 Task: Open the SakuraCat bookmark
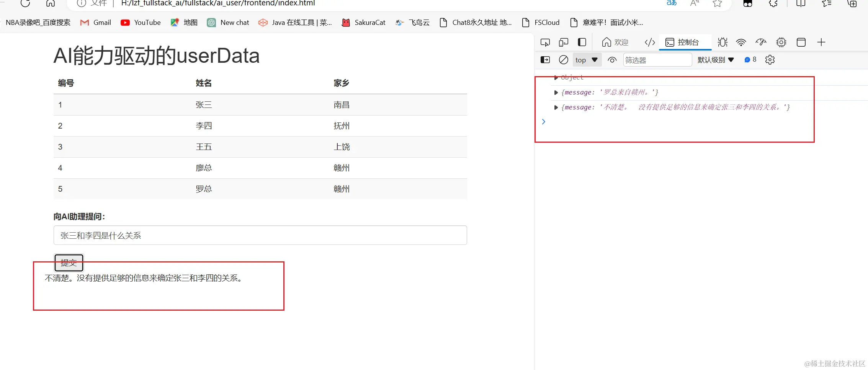point(363,23)
